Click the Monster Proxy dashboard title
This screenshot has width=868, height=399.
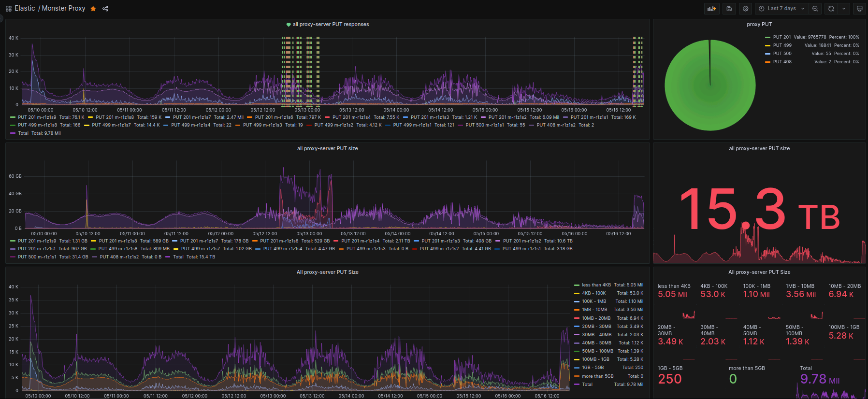tap(63, 8)
